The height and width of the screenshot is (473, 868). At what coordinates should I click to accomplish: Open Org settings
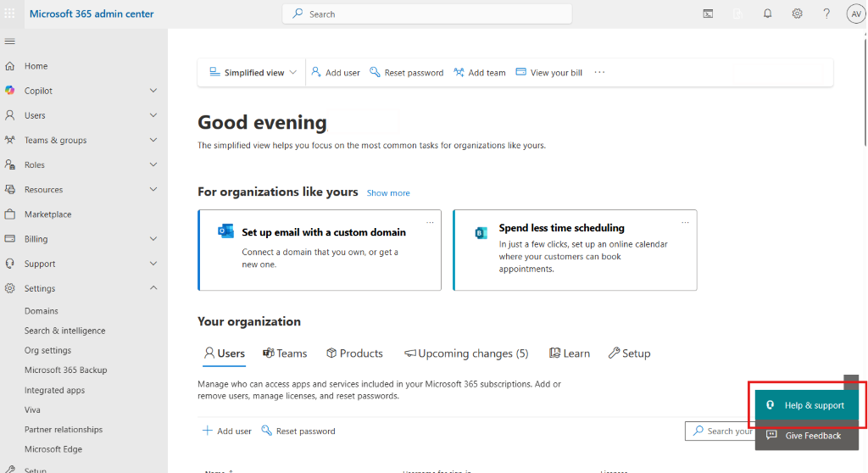(47, 350)
